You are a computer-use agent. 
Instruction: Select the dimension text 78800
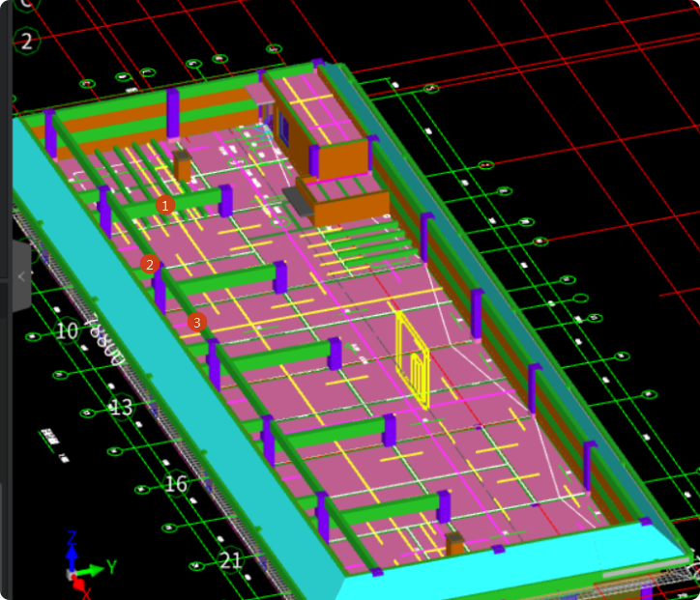click(105, 339)
